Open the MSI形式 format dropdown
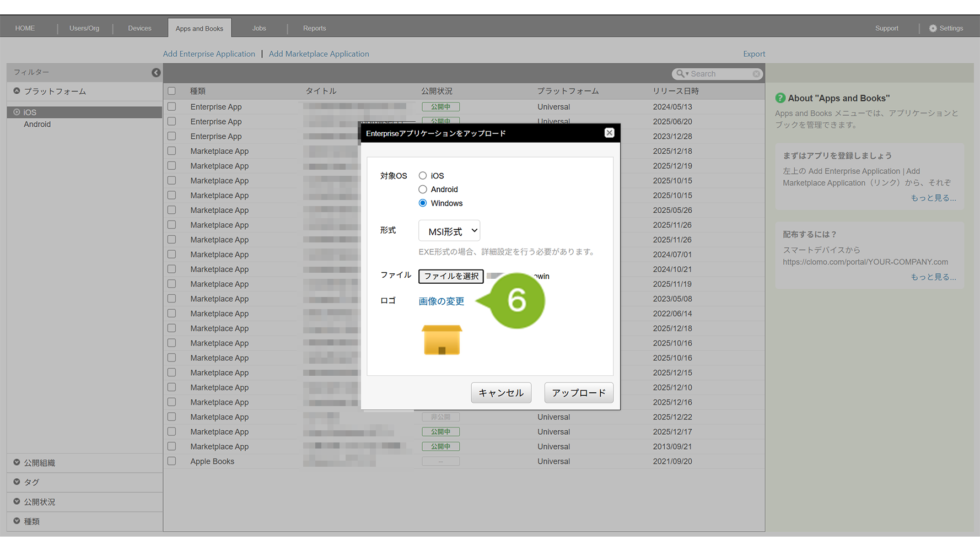The image size is (980, 551). coord(449,231)
